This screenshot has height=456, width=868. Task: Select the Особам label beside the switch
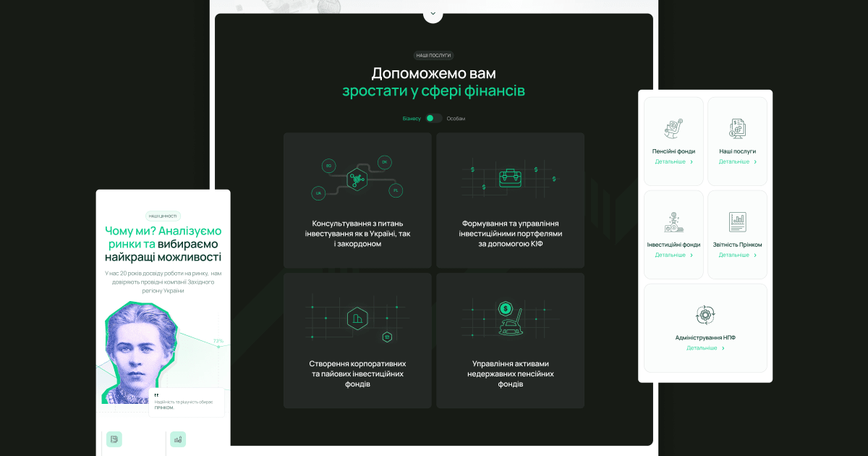click(x=456, y=118)
